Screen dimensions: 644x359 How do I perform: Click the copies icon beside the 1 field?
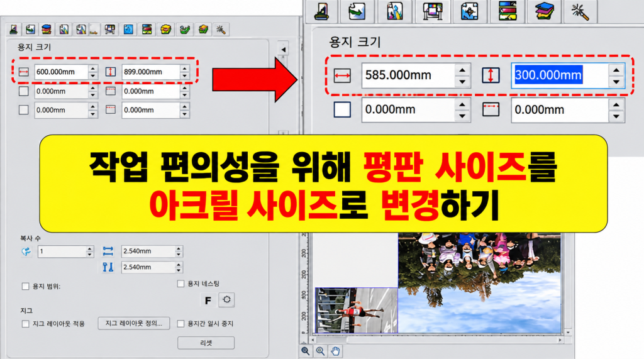[26, 251]
